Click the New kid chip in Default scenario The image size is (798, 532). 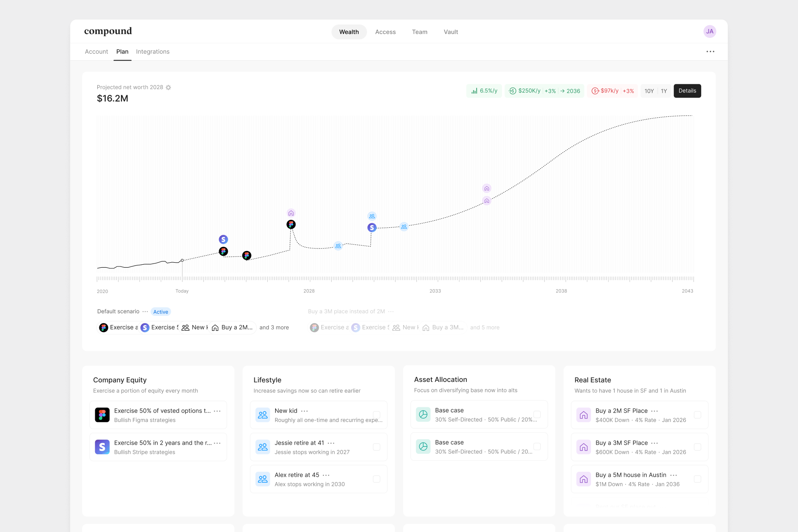[195, 328]
